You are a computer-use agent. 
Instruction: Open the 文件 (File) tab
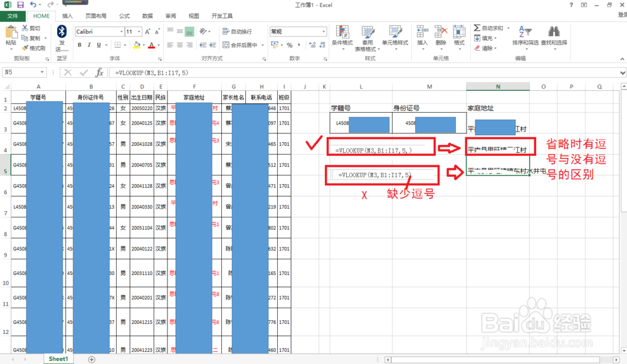point(13,16)
